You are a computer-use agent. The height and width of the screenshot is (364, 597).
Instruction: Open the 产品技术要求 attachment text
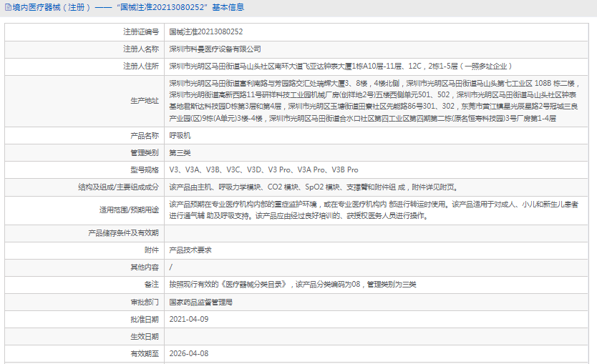point(190,250)
